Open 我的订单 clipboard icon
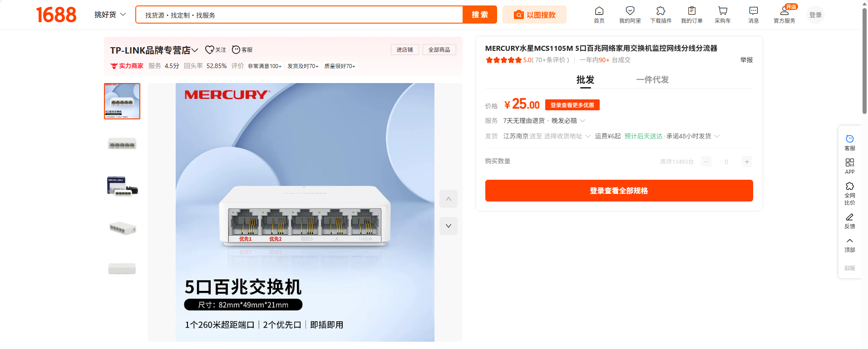Image resolution: width=868 pixels, height=349 pixels. (692, 15)
